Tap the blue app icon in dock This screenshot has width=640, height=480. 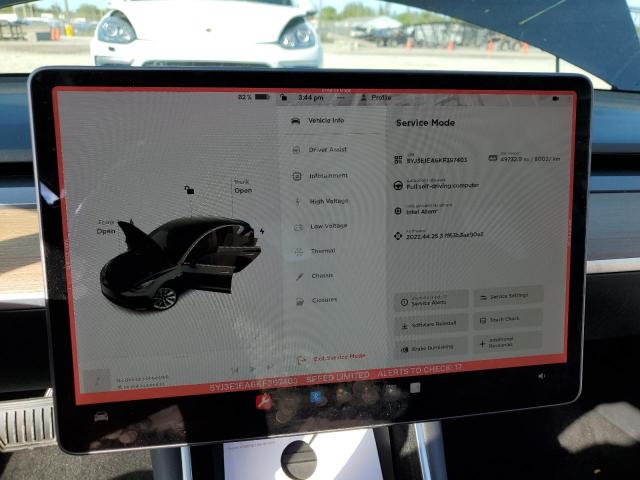point(316,396)
